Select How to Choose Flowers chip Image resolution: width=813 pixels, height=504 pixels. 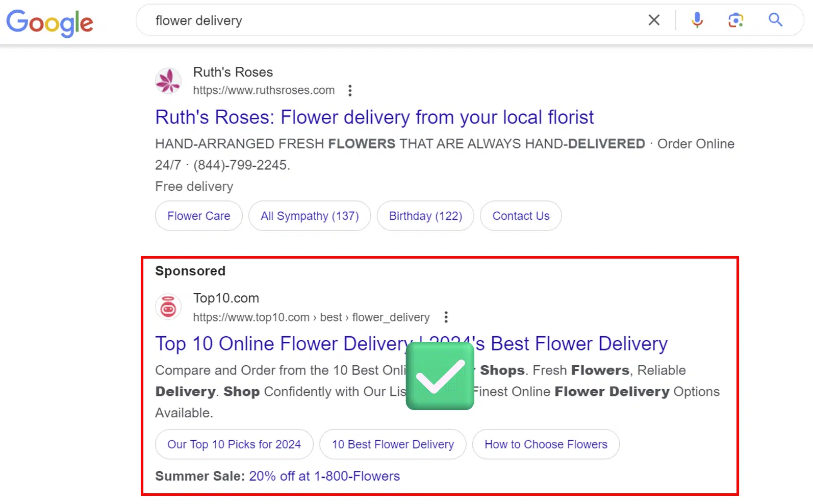[546, 444]
